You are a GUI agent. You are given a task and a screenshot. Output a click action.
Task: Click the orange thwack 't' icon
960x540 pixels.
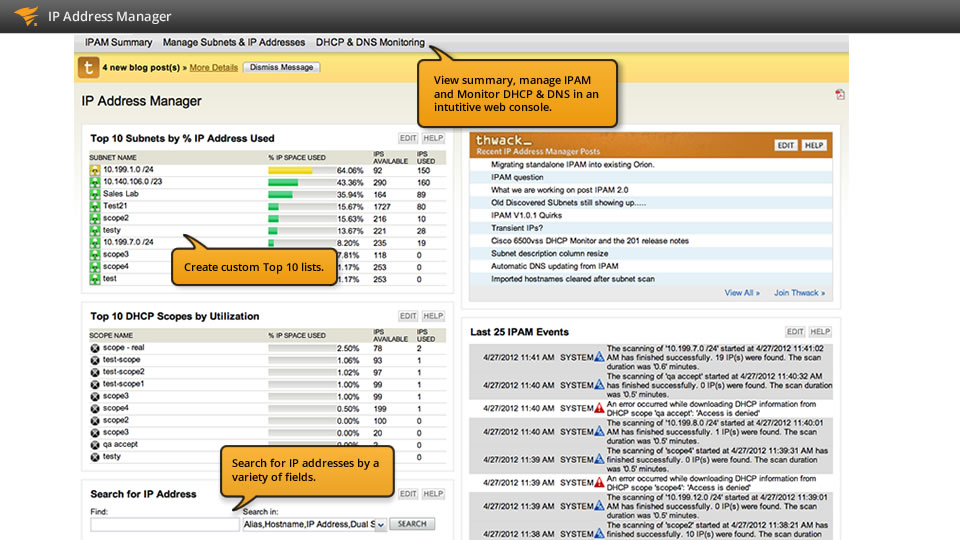pos(89,67)
